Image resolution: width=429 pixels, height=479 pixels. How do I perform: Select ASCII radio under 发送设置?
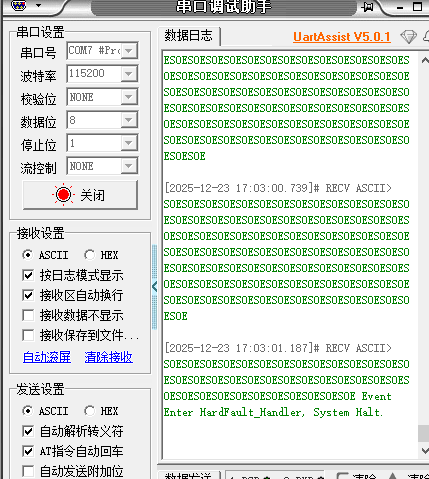pyautogui.click(x=28, y=411)
